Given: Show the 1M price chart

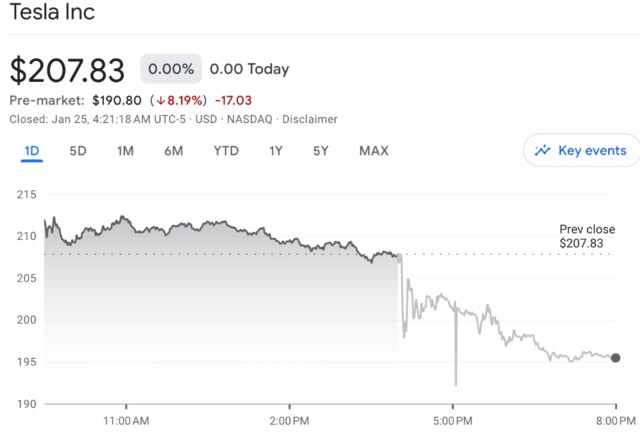Looking at the screenshot, I should pos(125,151).
